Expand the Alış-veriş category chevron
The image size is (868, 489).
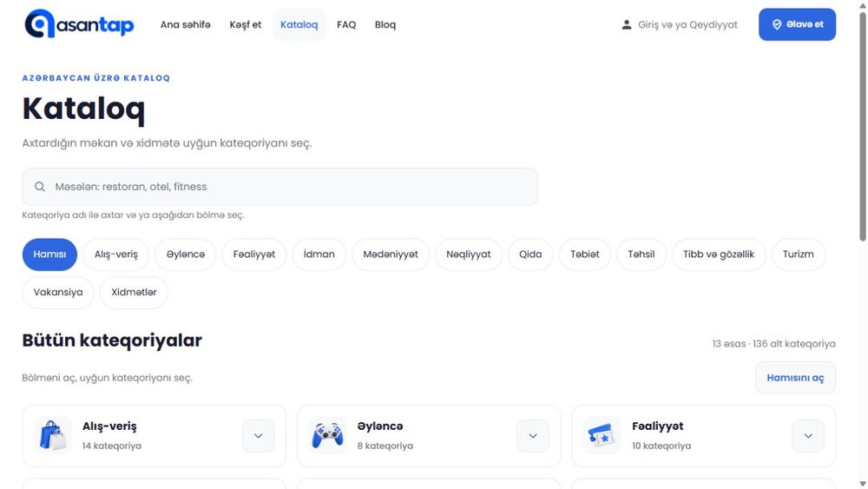258,436
